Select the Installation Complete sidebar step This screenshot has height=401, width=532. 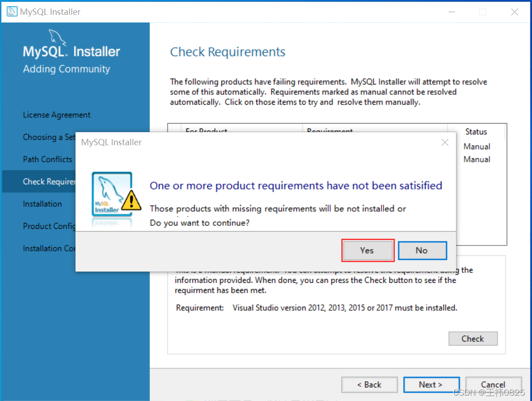(49, 248)
